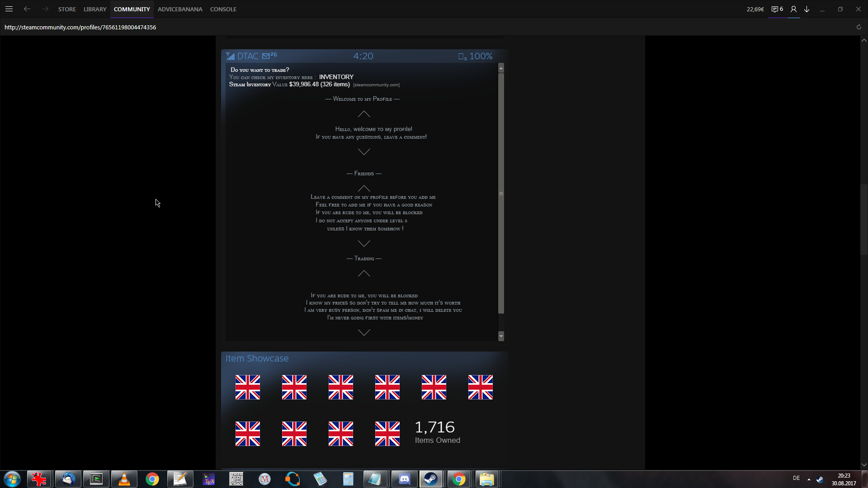Click the Discord taskbar icon
This screenshot has height=488, width=868.
pyautogui.click(x=404, y=479)
